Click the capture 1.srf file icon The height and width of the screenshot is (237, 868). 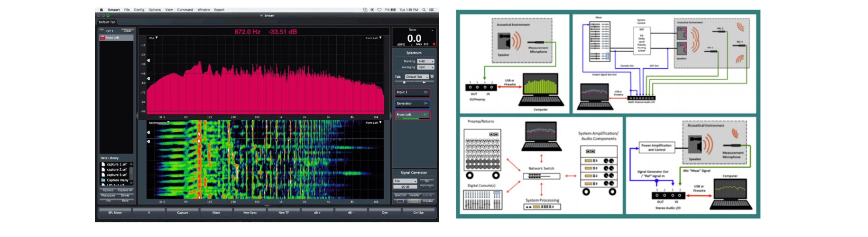103,164
